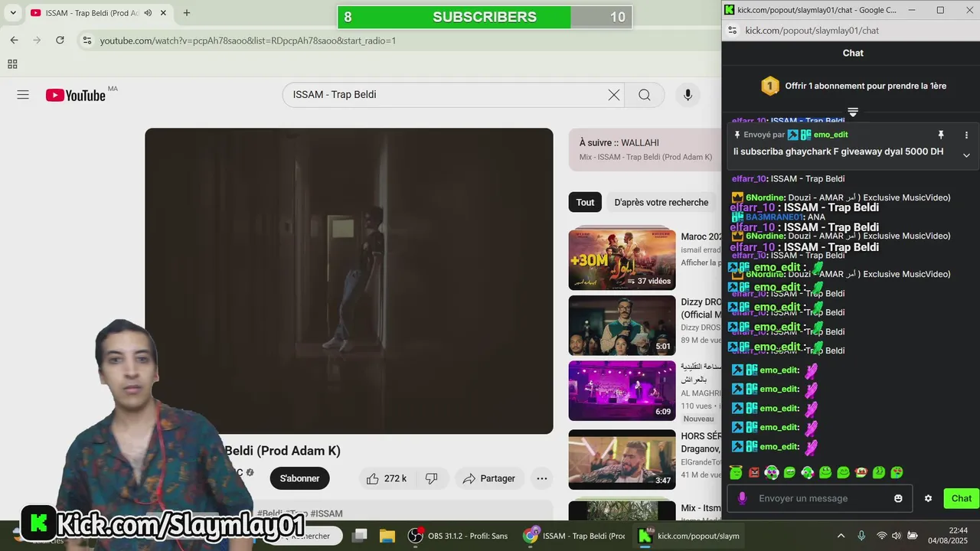Image resolution: width=980 pixels, height=551 pixels.
Task: Click the Envoyer un message field
Action: [x=819, y=498]
